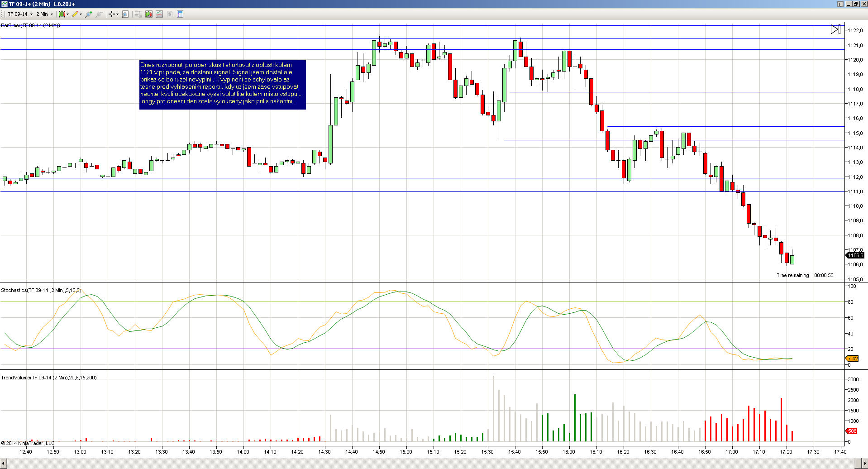
Task: Expand the arrow next to the chart style icon
Action: click(68, 14)
